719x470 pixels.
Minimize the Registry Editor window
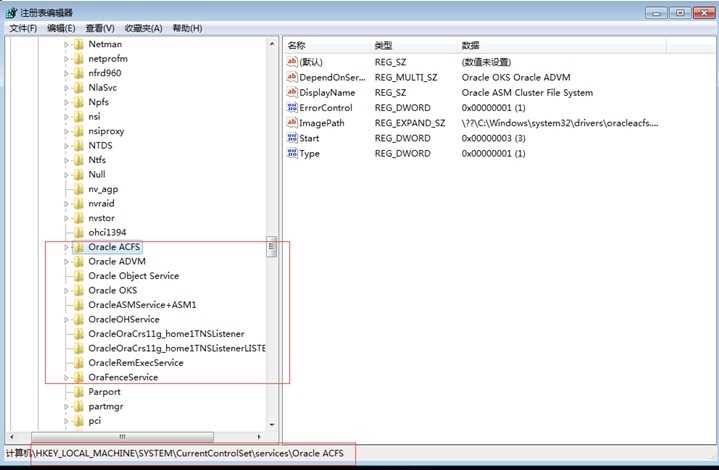point(656,13)
